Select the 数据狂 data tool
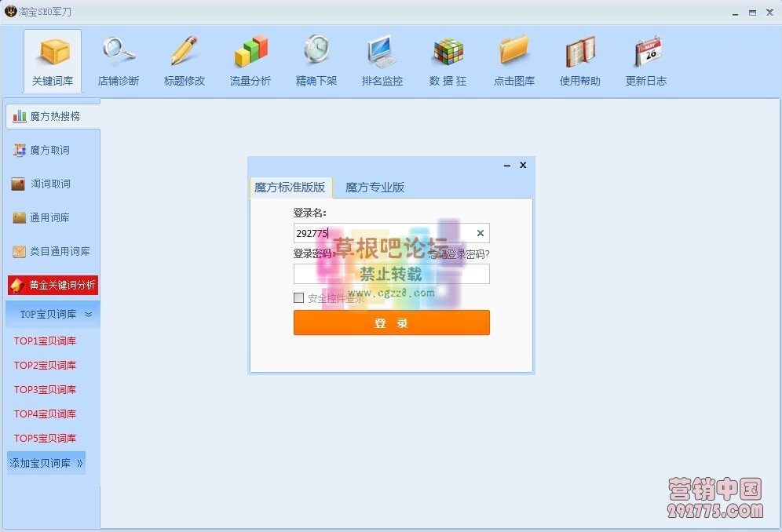 [448, 60]
